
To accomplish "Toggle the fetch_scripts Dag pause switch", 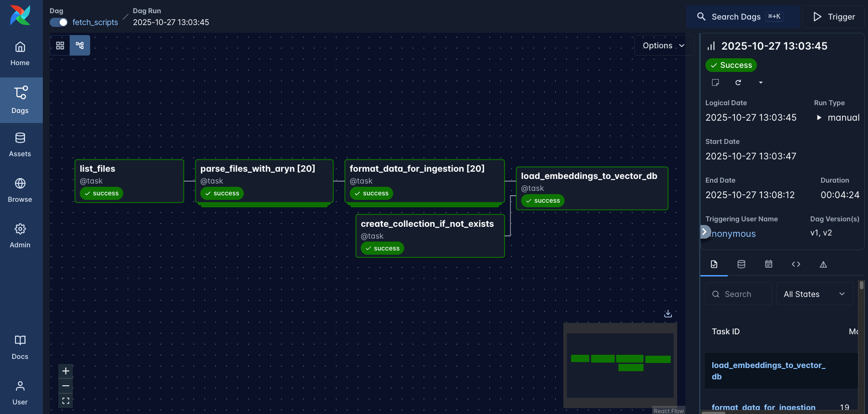I will [59, 22].
